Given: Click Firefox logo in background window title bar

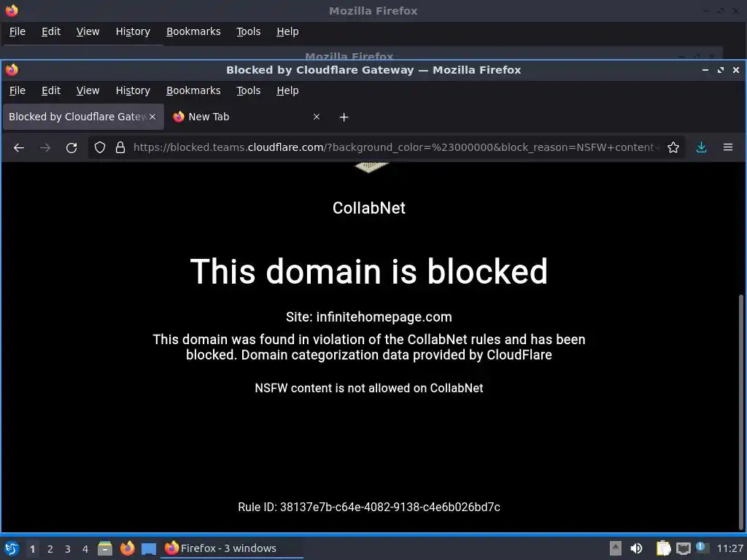Looking at the screenshot, I should [12, 10].
